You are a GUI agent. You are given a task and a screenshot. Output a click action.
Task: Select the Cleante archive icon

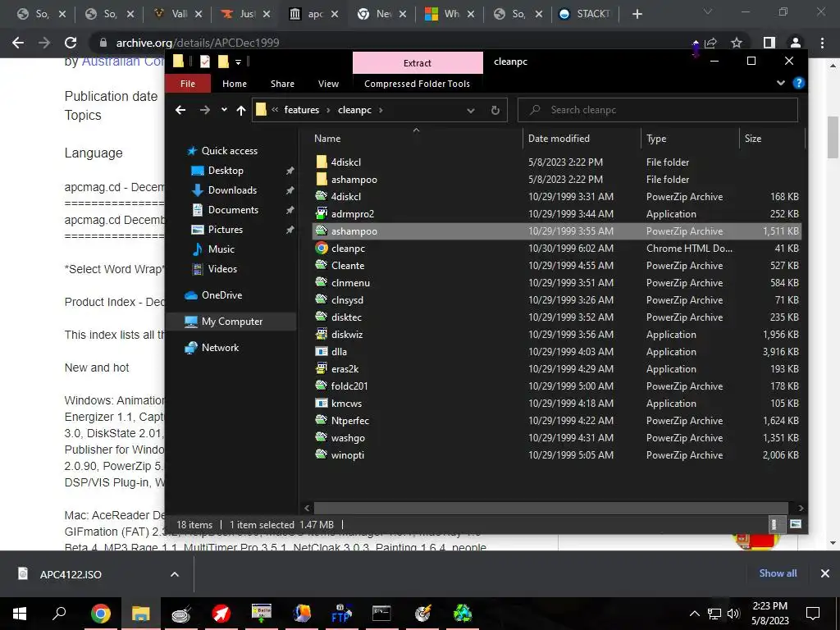322,265
